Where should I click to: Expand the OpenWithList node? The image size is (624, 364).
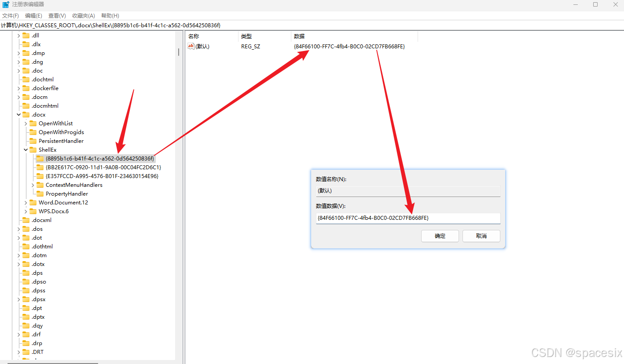click(26, 124)
